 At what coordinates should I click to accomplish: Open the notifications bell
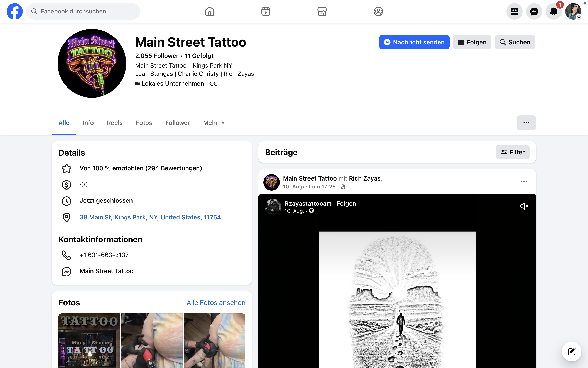(553, 11)
